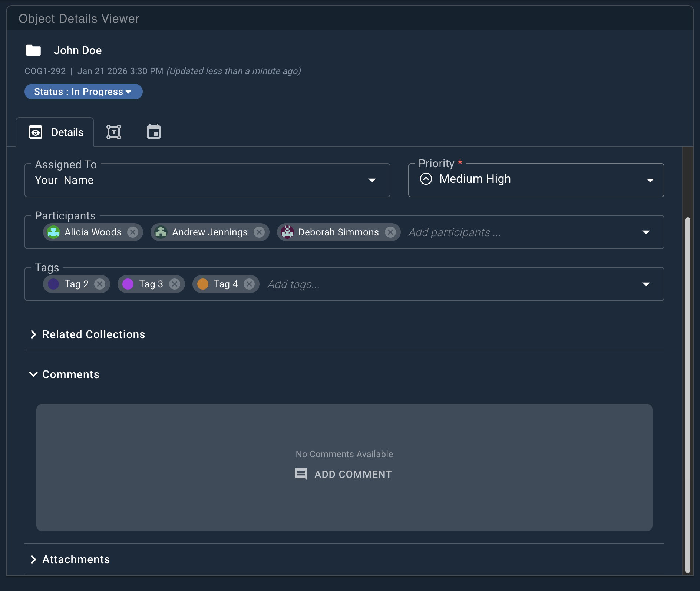
Task: Remove Tag 3 from tags
Action: 174,284
